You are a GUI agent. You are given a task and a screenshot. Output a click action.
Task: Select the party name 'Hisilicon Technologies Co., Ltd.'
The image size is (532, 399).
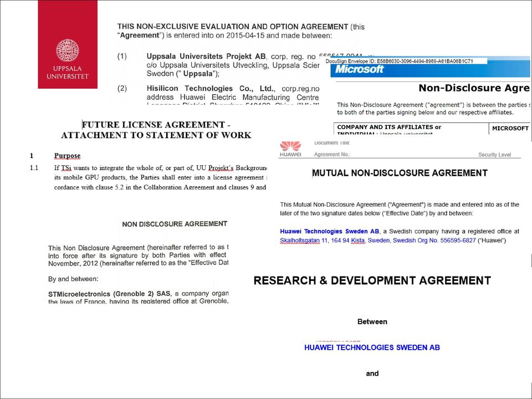point(211,89)
